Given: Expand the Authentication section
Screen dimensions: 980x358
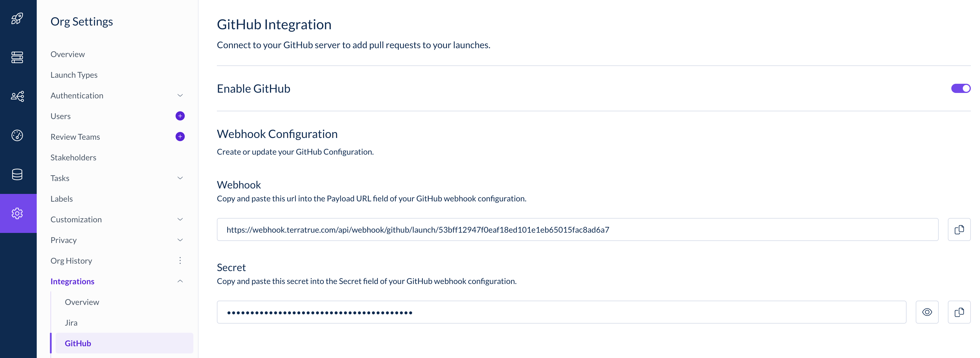Looking at the screenshot, I should (x=180, y=96).
